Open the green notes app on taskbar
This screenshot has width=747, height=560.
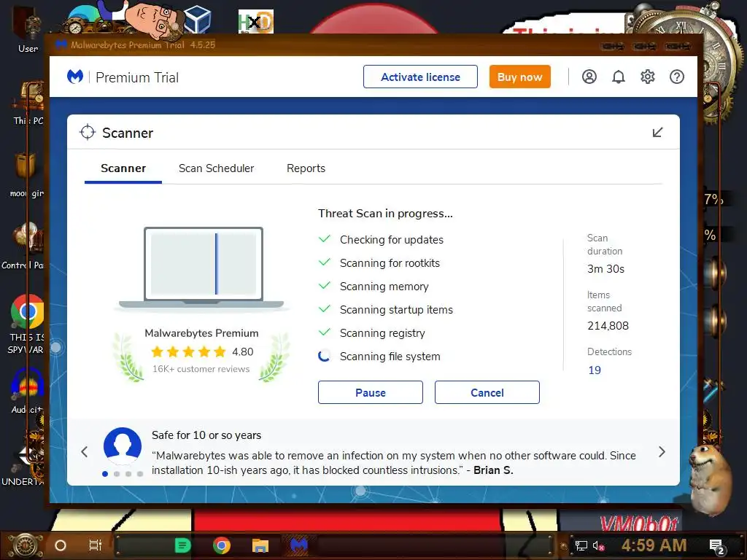(182, 545)
